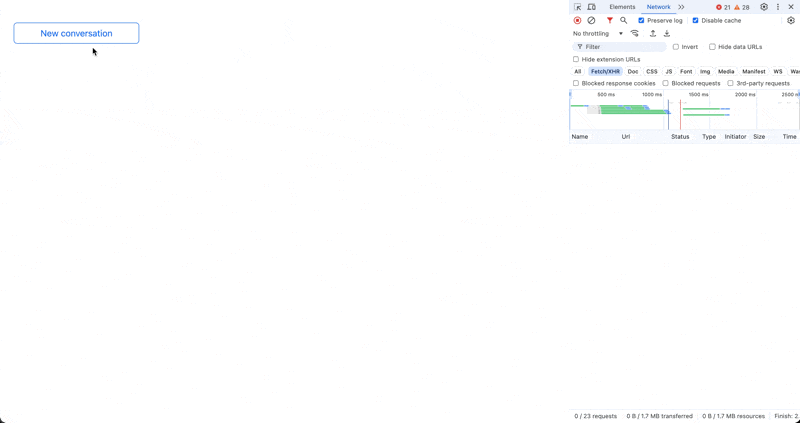Filter requests by Img type

point(705,71)
